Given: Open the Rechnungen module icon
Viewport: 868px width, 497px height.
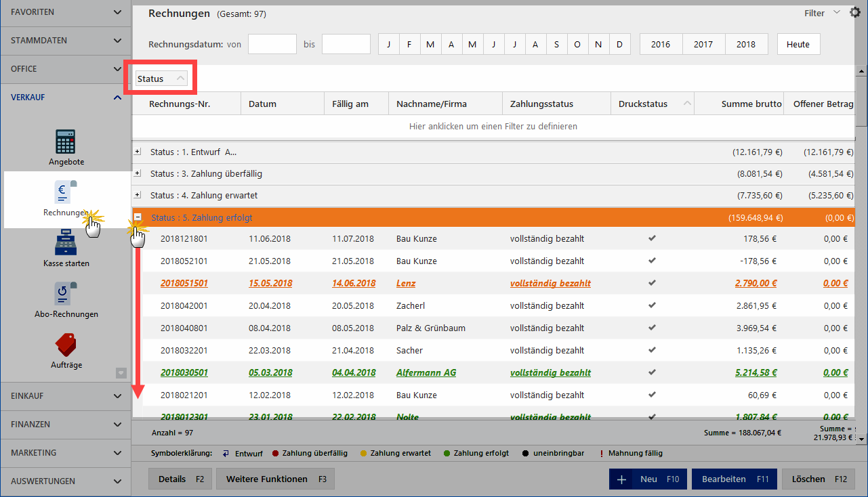Looking at the screenshot, I should (66, 192).
